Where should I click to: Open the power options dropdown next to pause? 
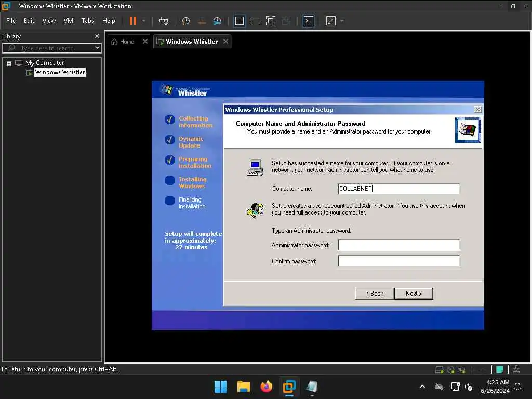point(144,21)
